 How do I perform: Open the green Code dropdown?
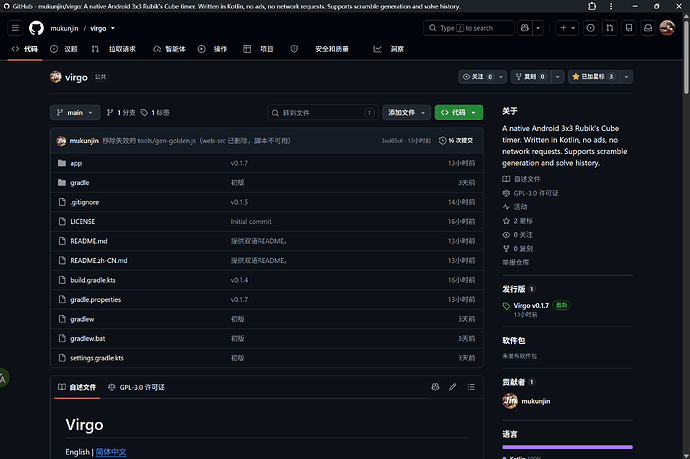[459, 113]
